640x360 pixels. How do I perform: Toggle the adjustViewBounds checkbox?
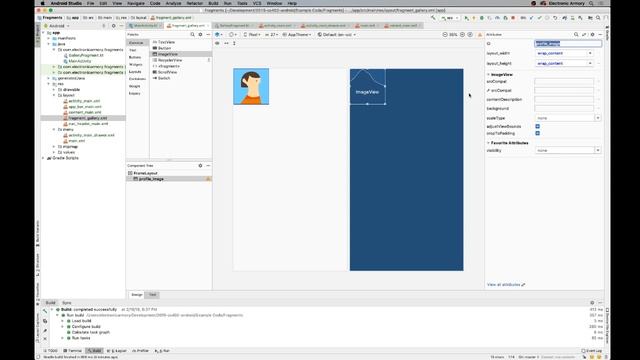point(538,127)
